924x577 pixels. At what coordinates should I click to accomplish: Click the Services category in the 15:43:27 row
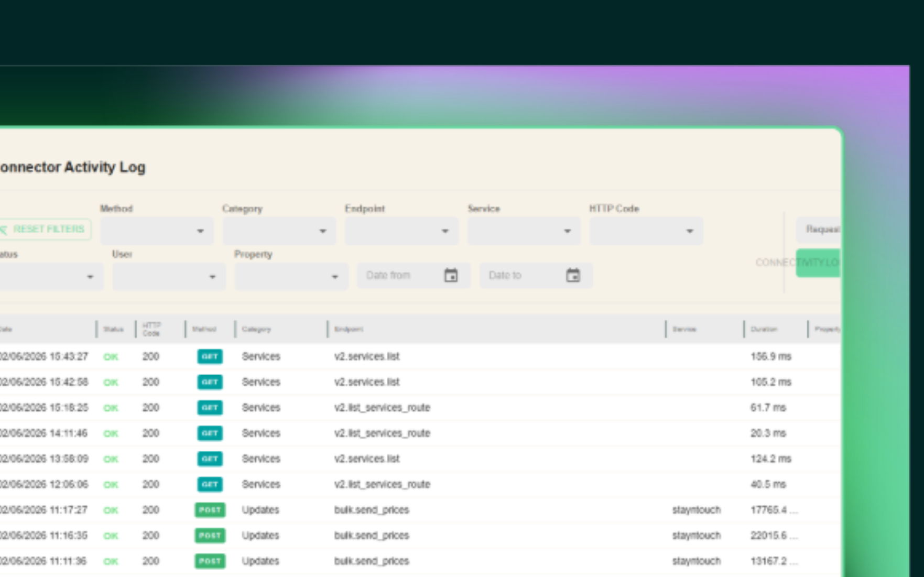tap(261, 356)
